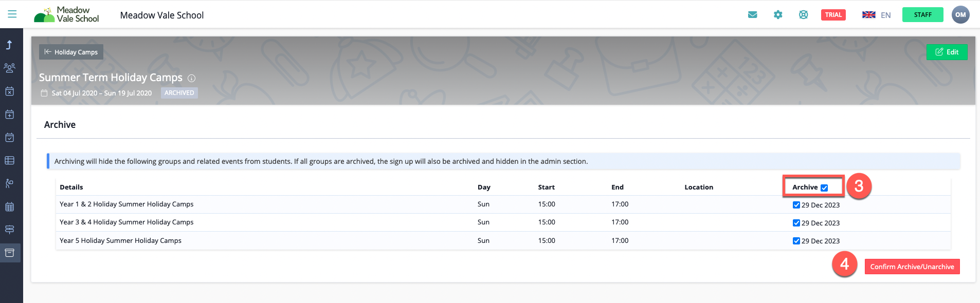Open the settings gear icon

coord(778,15)
